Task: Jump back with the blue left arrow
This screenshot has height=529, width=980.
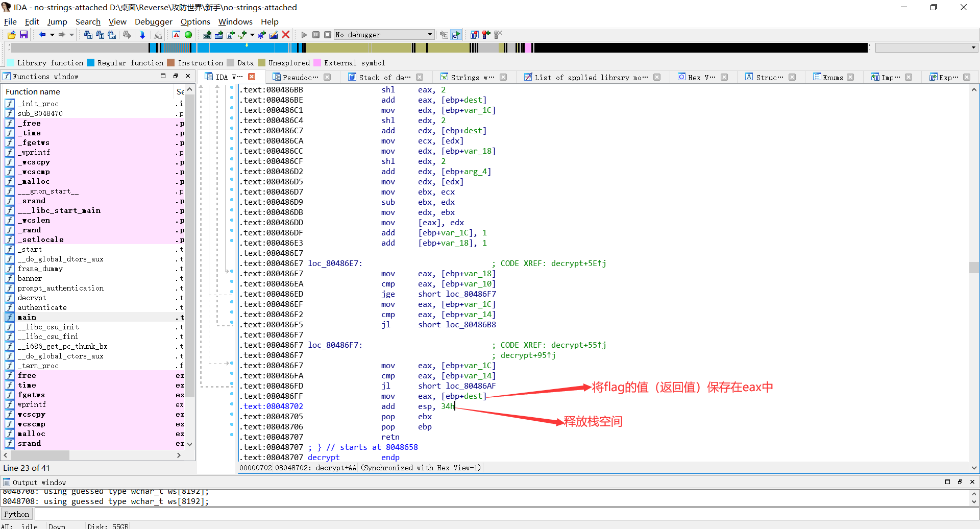Action: (x=42, y=35)
